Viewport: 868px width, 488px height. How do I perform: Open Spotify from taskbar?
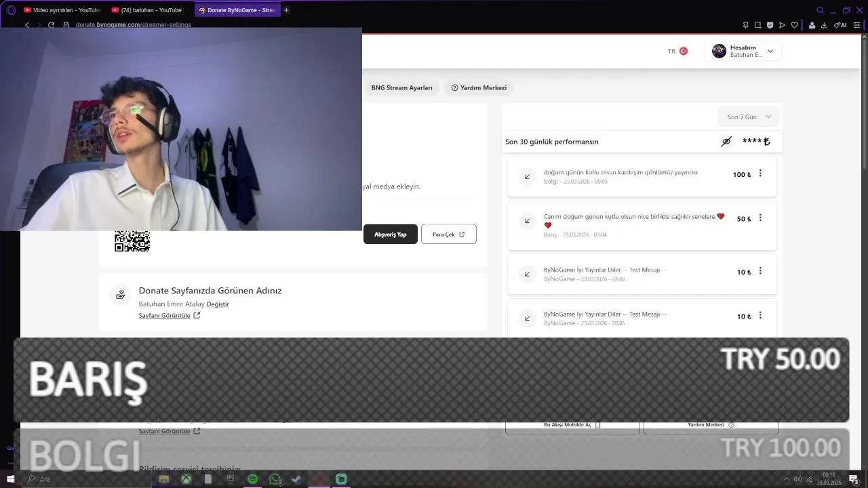(x=253, y=479)
